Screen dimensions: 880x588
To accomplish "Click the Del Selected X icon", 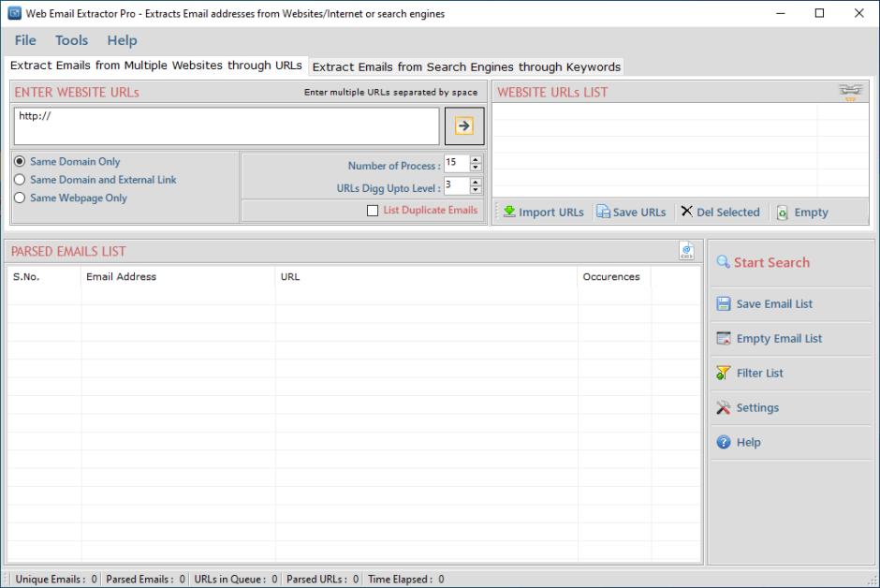I will (x=686, y=211).
